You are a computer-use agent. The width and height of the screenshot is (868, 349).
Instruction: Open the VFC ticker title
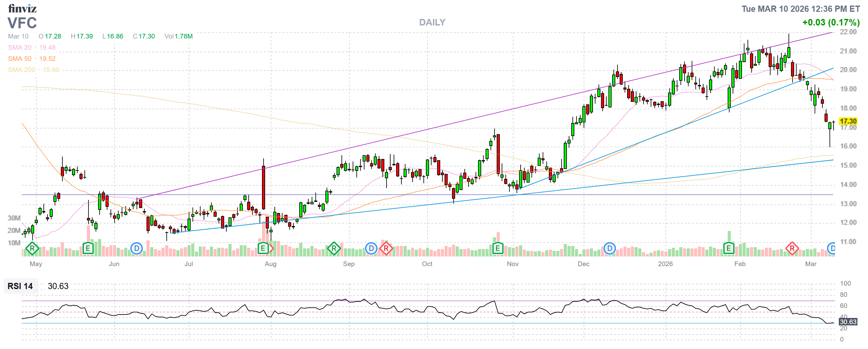coord(22,23)
